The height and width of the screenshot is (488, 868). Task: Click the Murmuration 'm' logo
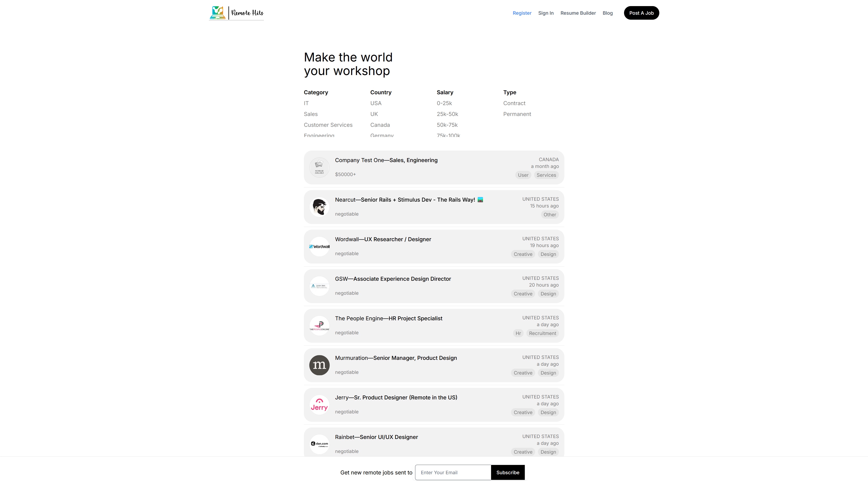tap(319, 365)
